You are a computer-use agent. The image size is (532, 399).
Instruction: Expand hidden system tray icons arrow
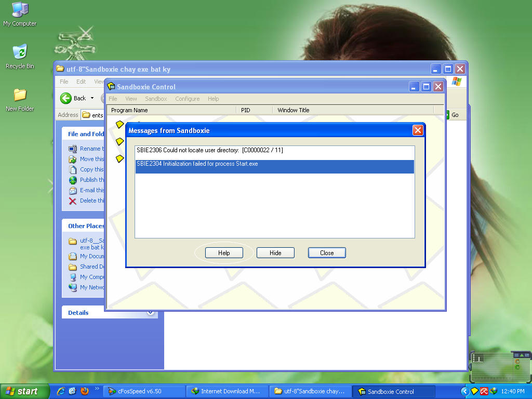point(465,392)
